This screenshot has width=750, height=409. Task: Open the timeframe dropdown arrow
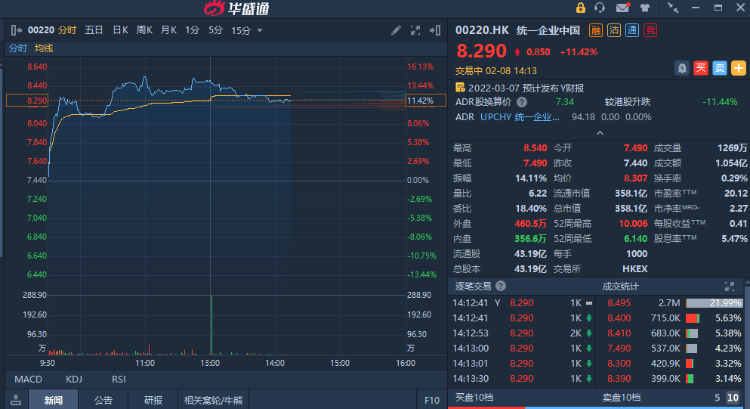[x=260, y=31]
